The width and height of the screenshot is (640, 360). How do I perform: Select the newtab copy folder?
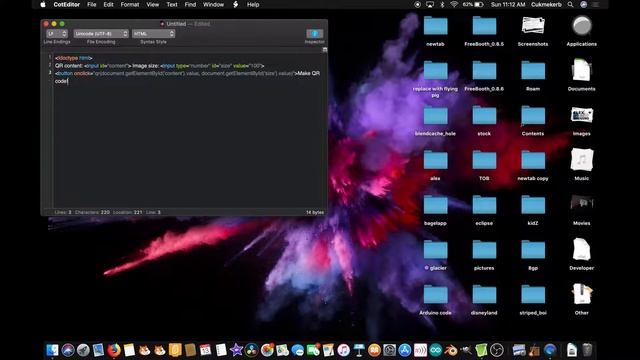(x=533, y=160)
